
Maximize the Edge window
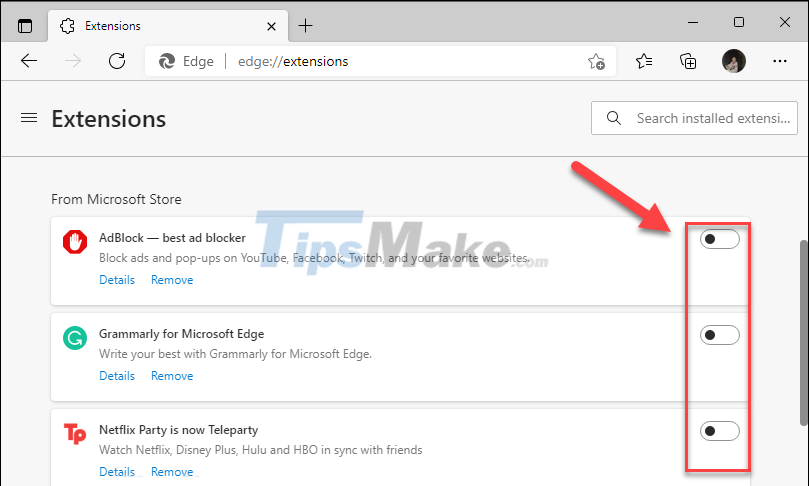tap(739, 22)
